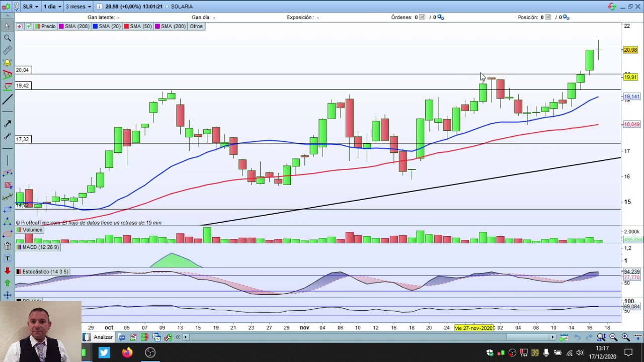Click the scrollbar right arrow
Screen dimensions: 644x362
coord(552,337)
